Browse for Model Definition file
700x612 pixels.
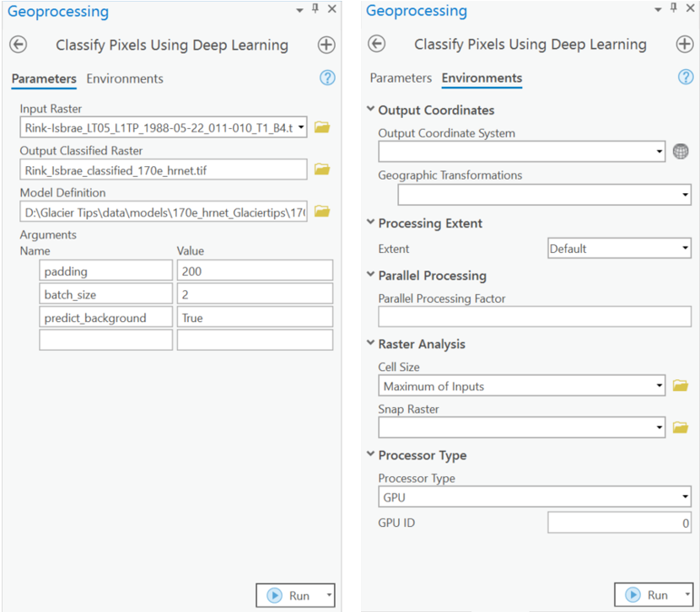(x=321, y=212)
